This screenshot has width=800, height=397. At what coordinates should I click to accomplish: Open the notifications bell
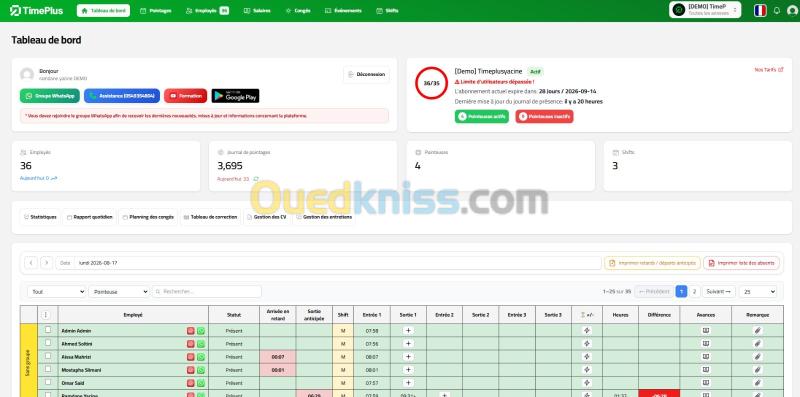[x=777, y=10]
